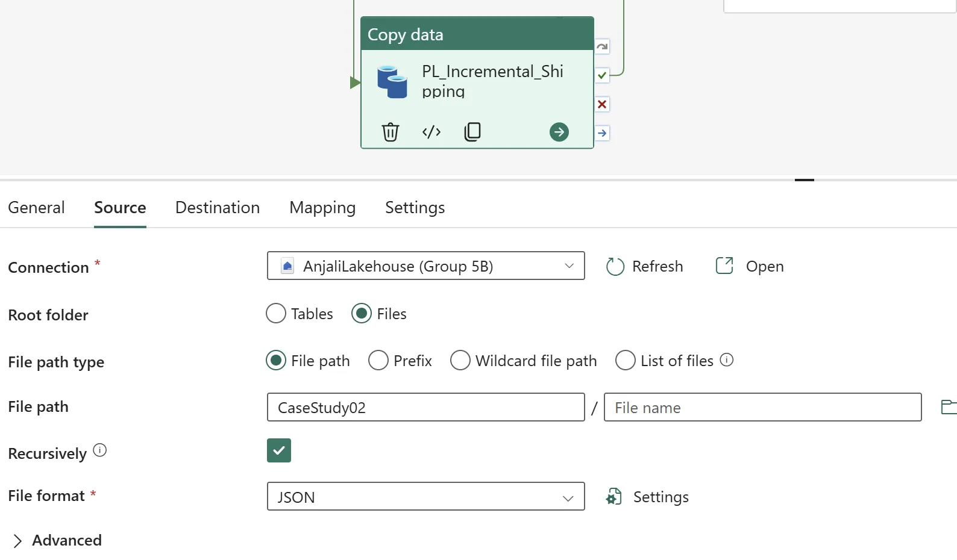Select the PL_Incremental_Shipping activity name
Viewport: 957px width, 560px height.
tap(493, 81)
